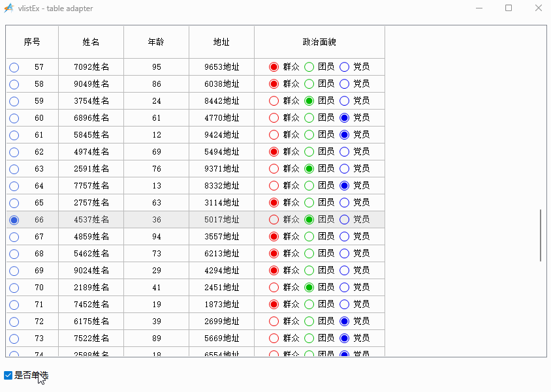Set row 70 to 群众

[x=274, y=288]
